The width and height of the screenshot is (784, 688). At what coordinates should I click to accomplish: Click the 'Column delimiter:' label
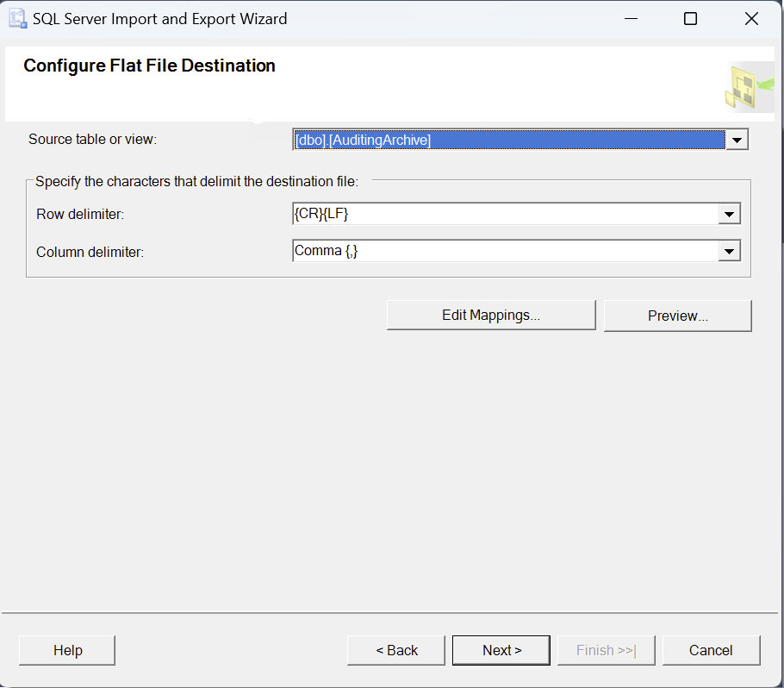(x=90, y=252)
